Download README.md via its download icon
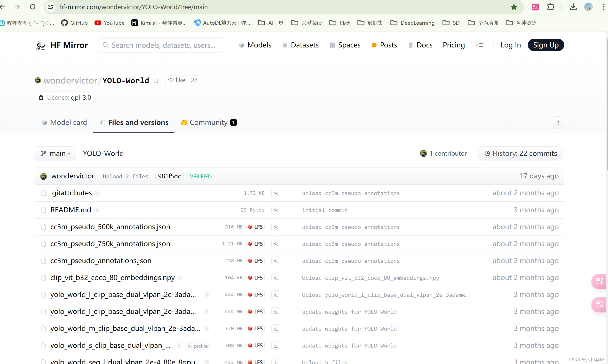The image size is (608, 364). (276, 210)
